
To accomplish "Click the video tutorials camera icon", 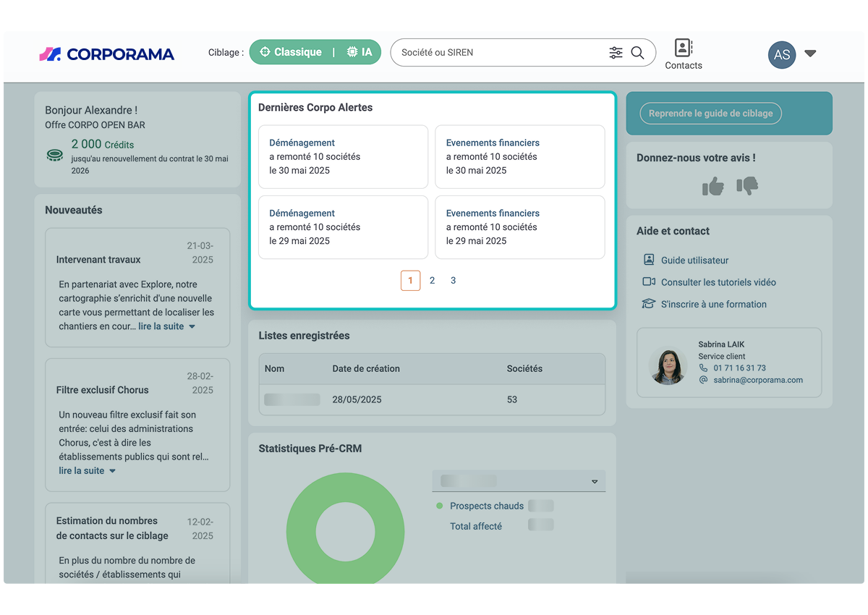I will (x=649, y=282).
